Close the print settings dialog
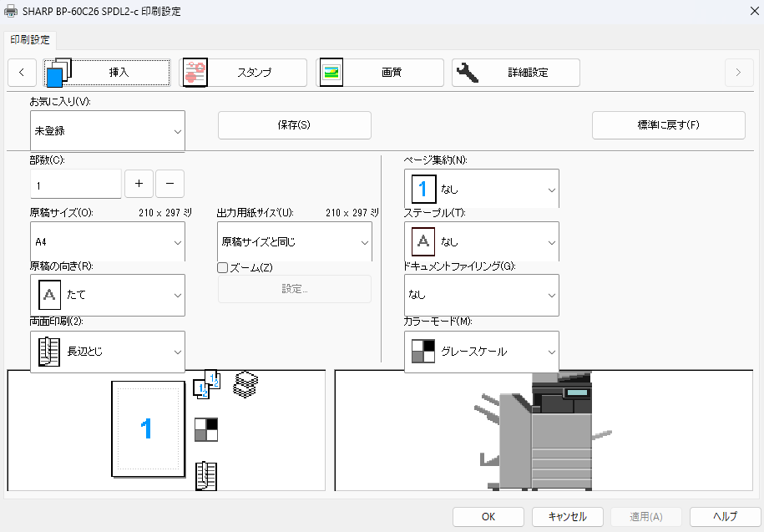764x532 pixels. pos(755,11)
